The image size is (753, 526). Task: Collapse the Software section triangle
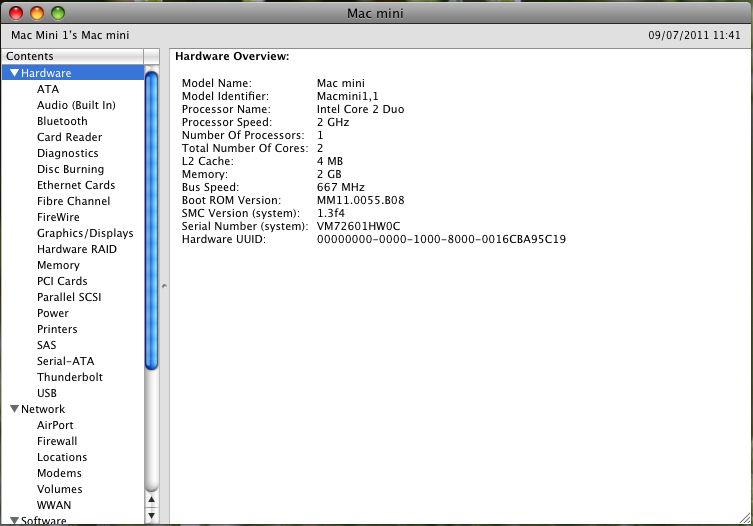coord(14,520)
